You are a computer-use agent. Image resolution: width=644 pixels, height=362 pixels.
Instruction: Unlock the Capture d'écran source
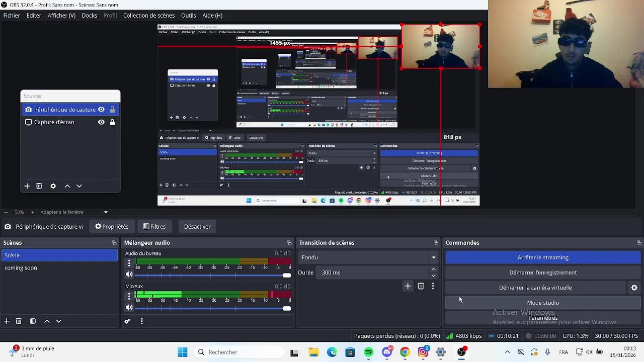coord(112,122)
